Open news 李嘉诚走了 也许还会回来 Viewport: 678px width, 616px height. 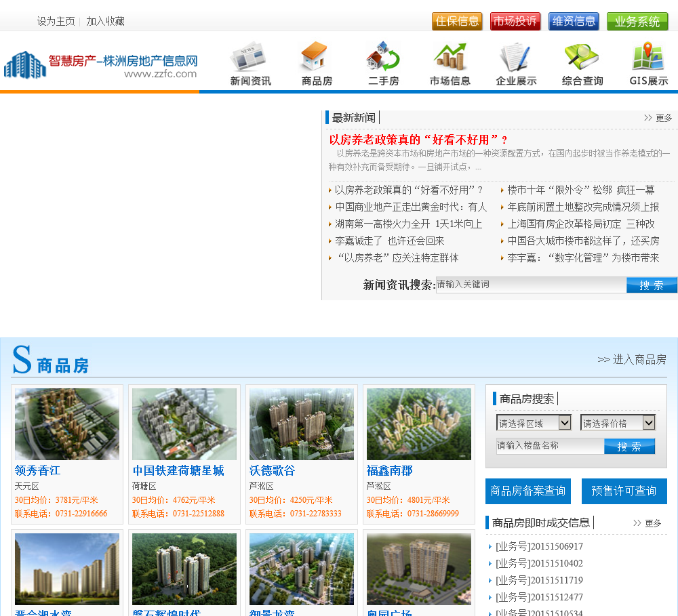point(390,241)
